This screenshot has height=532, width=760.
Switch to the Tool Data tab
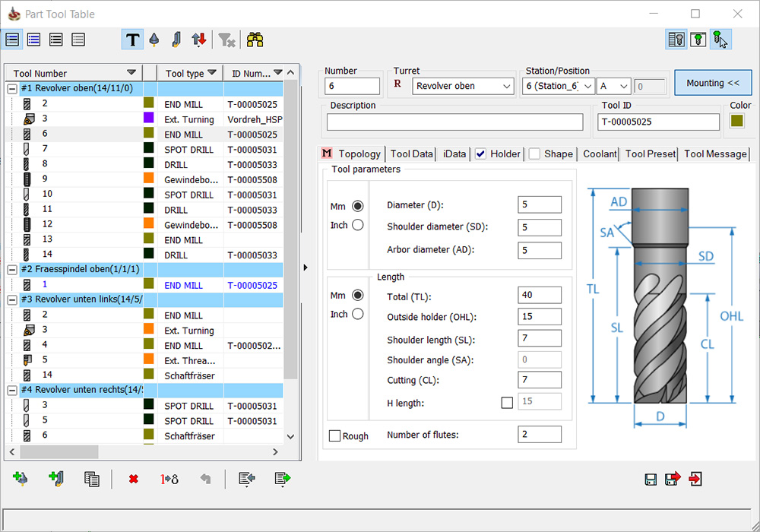pos(411,154)
